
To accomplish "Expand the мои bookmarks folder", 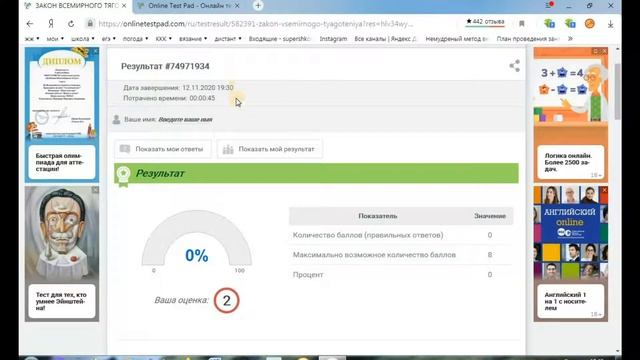I will tap(55, 39).
